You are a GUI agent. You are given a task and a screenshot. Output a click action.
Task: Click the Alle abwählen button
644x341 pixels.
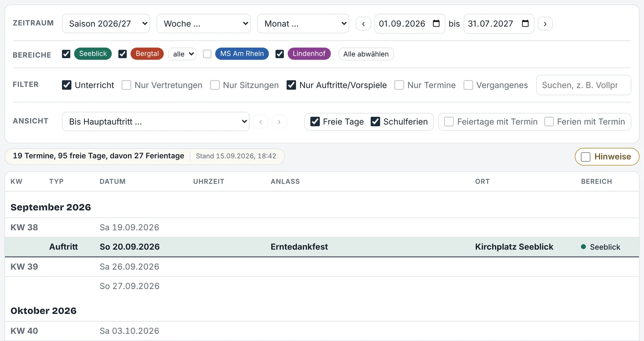(x=366, y=54)
